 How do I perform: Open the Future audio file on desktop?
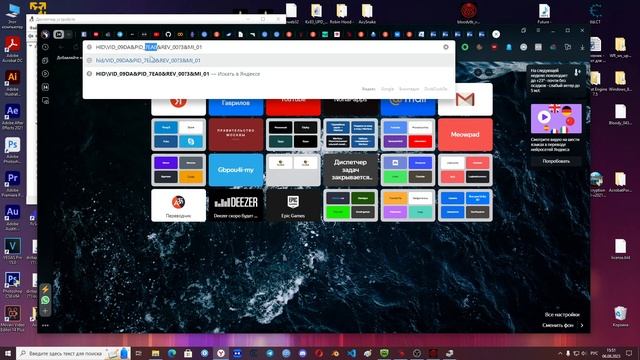pos(543,14)
